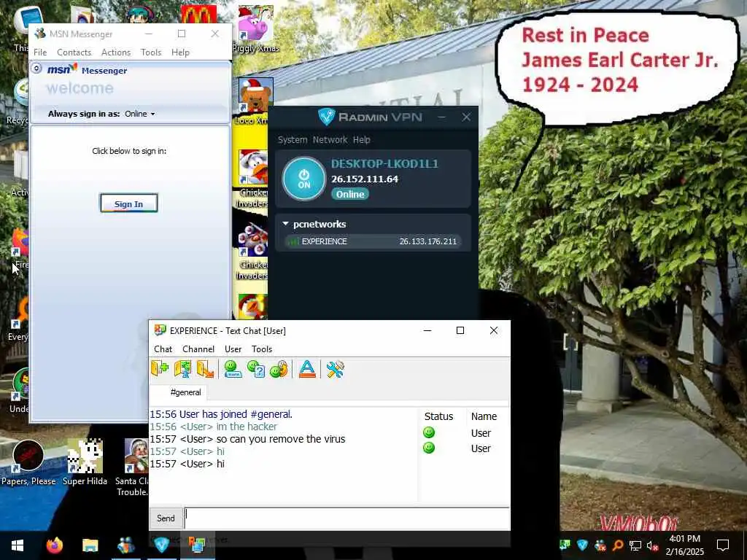Image resolution: width=747 pixels, height=560 pixels.
Task: Switch to Text Chat taskbar icon
Action: coord(197,545)
